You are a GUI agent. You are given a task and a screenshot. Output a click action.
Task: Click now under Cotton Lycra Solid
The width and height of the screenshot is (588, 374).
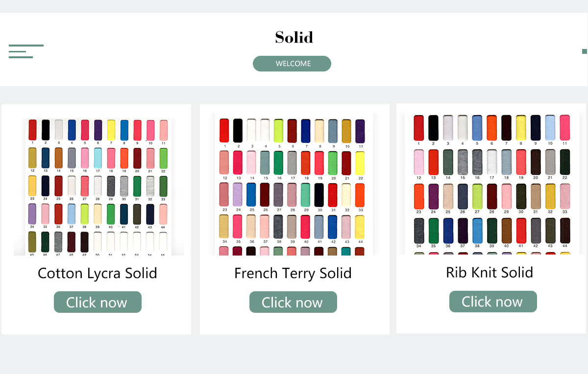pyautogui.click(x=98, y=302)
